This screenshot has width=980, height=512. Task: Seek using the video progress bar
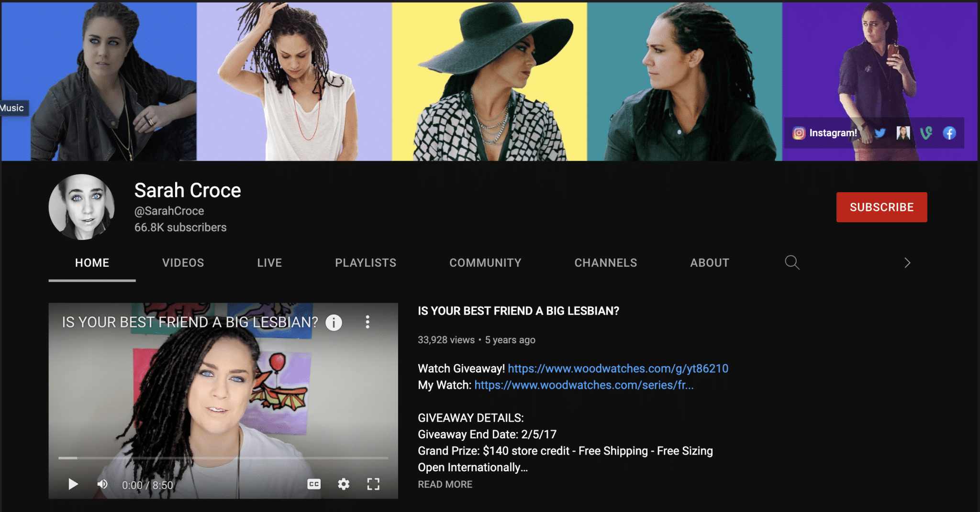(223, 458)
